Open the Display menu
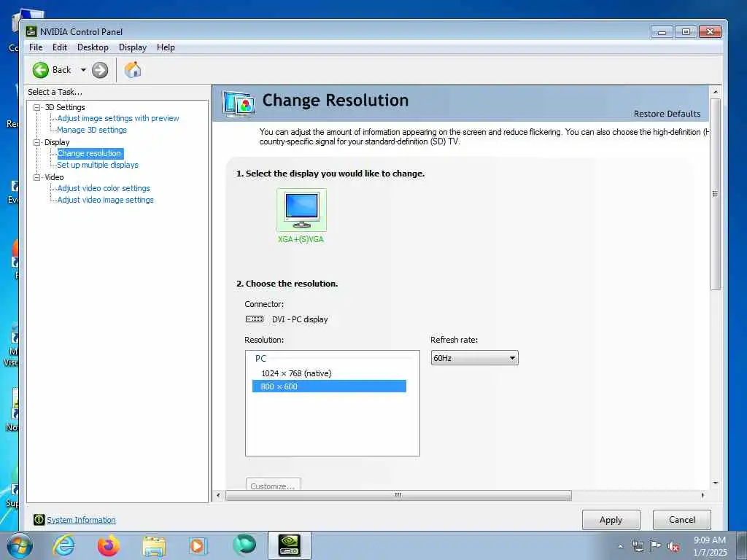 133,47
